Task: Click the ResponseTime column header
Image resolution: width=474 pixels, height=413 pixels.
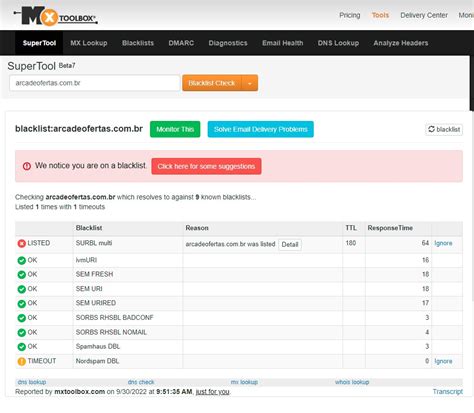Action: (390, 228)
